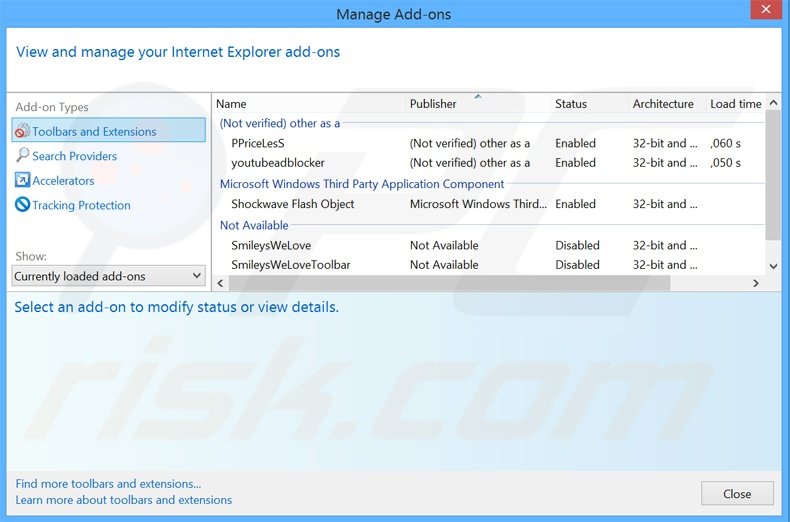The image size is (790, 522).
Task: Select Toolbars and Extensions add-on type
Action: 108,130
